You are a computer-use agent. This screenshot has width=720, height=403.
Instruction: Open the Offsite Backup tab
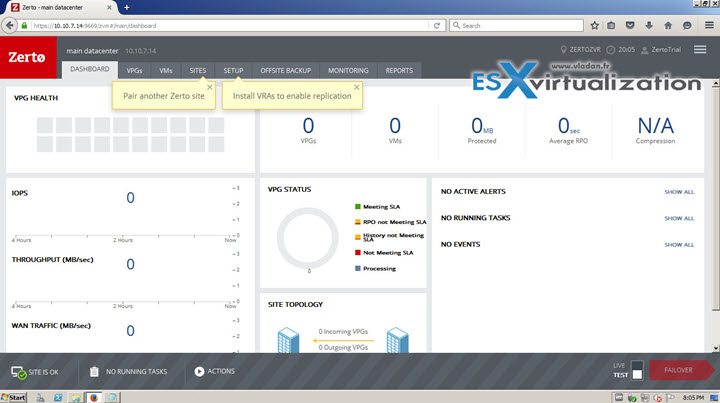tap(286, 71)
